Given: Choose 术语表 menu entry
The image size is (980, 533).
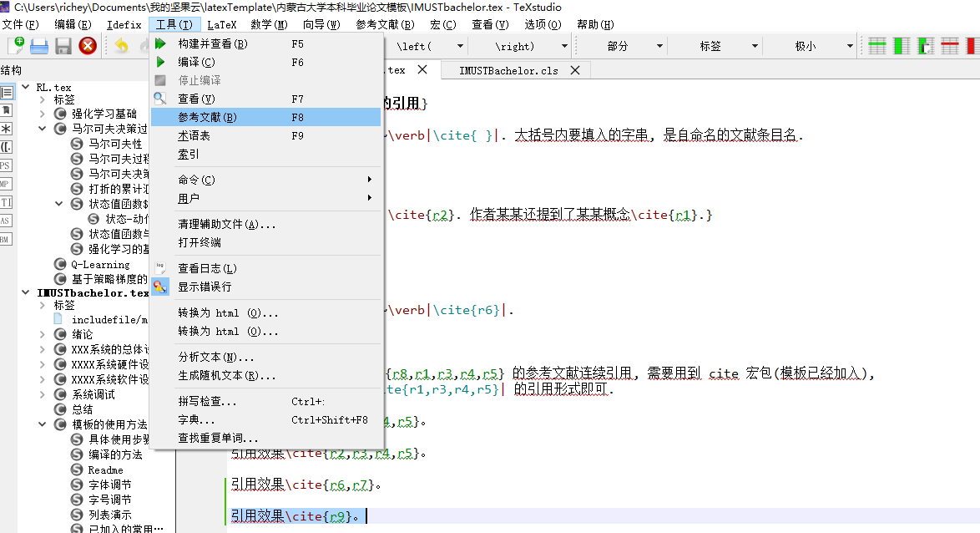Looking at the screenshot, I should click(x=265, y=135).
